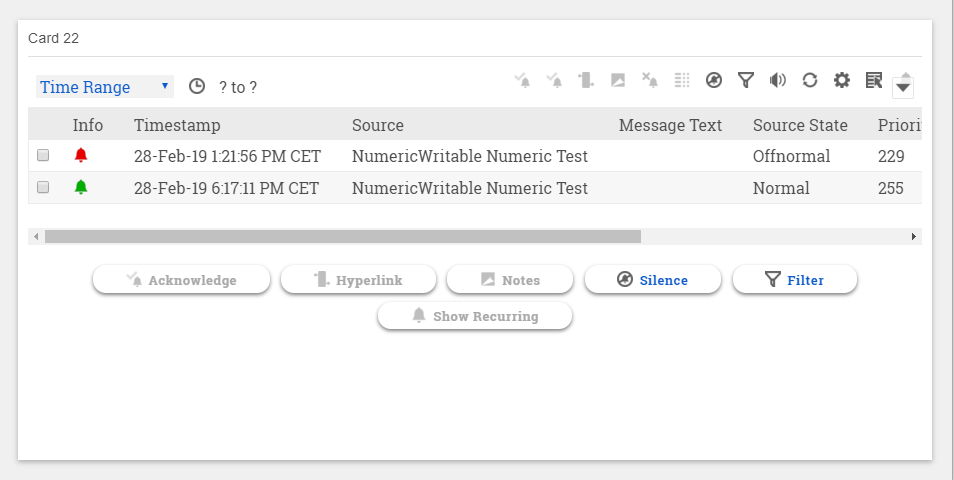Check the box for the Offnormal alarm row
The image size is (954, 480).
coord(43,156)
